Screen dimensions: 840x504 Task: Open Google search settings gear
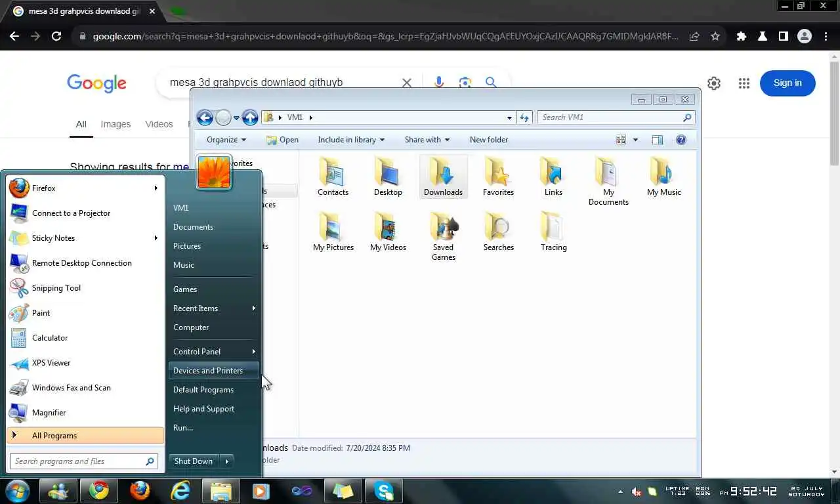pyautogui.click(x=714, y=83)
